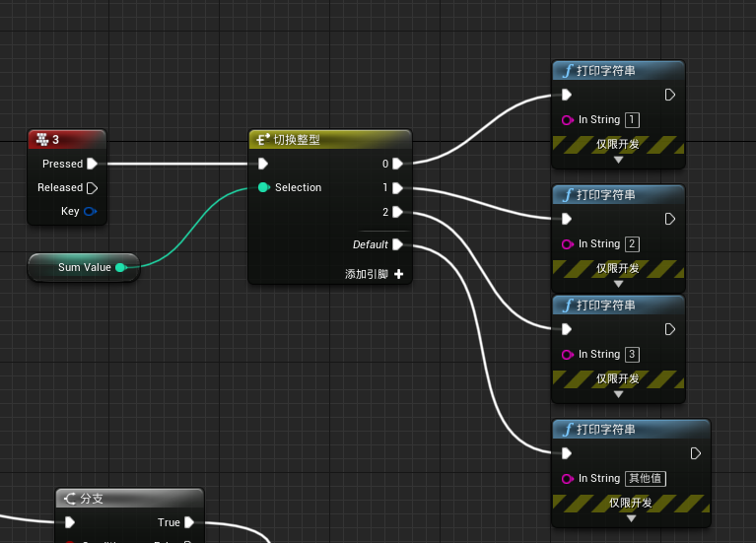
Task: Select the key 3 input event node header
Action: (67, 140)
